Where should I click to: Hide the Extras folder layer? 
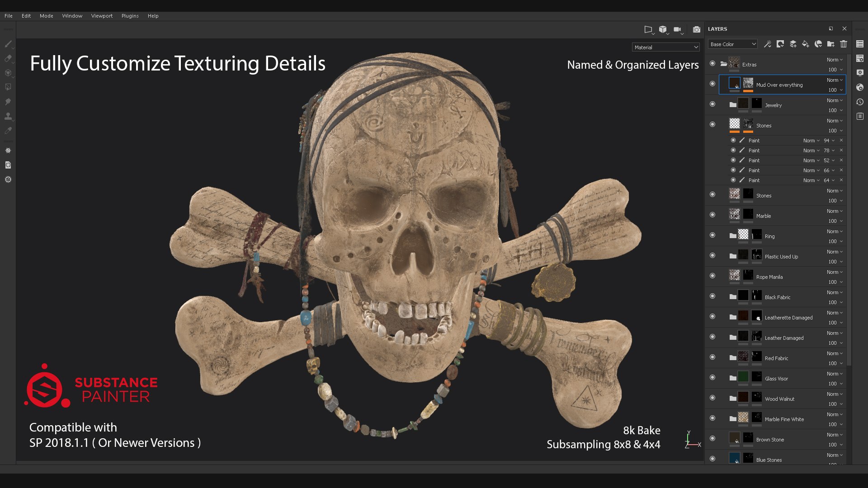tap(712, 64)
